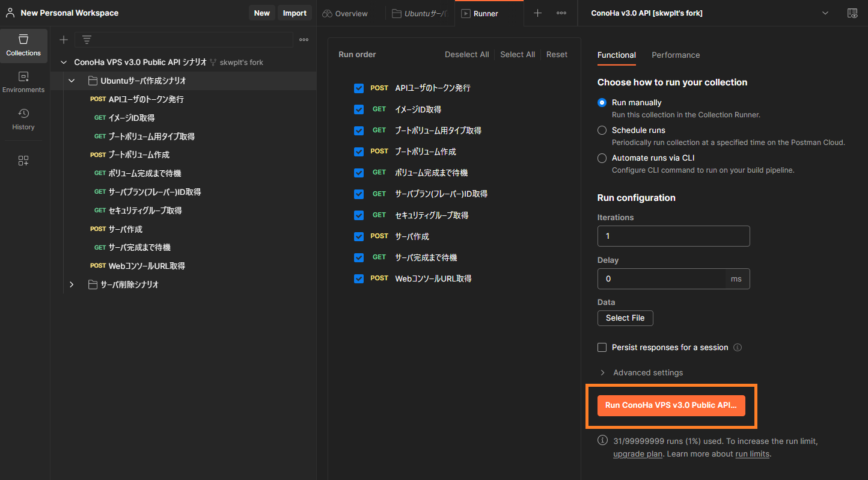The height and width of the screenshot is (480, 868).
Task: Open a new tab with the plus icon
Action: 538,13
